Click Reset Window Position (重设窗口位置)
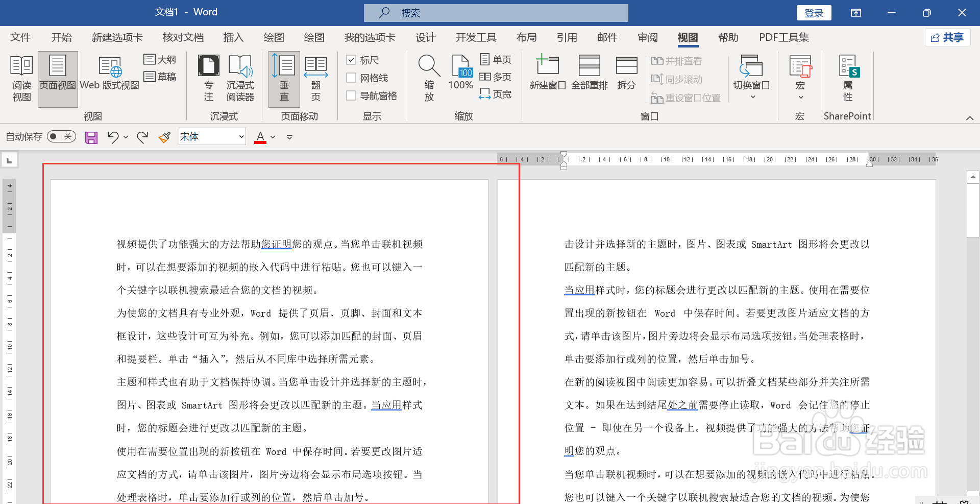This screenshot has height=504, width=980. (x=686, y=98)
